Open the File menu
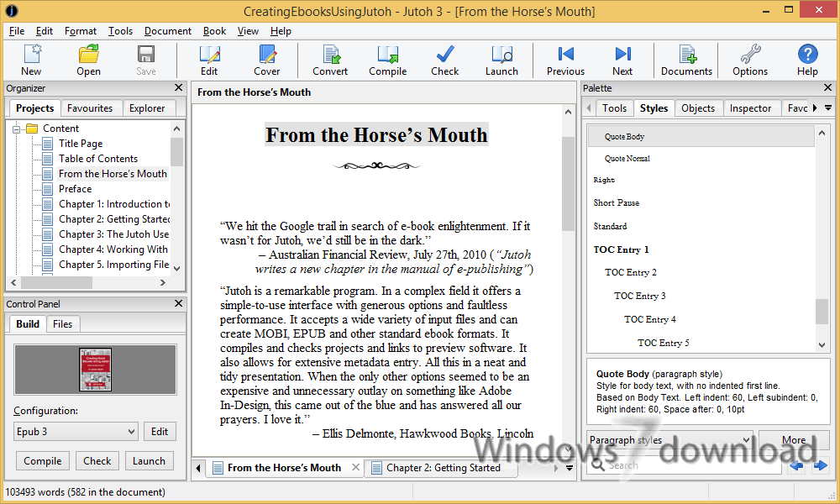This screenshot has height=504, width=840. 17,31
